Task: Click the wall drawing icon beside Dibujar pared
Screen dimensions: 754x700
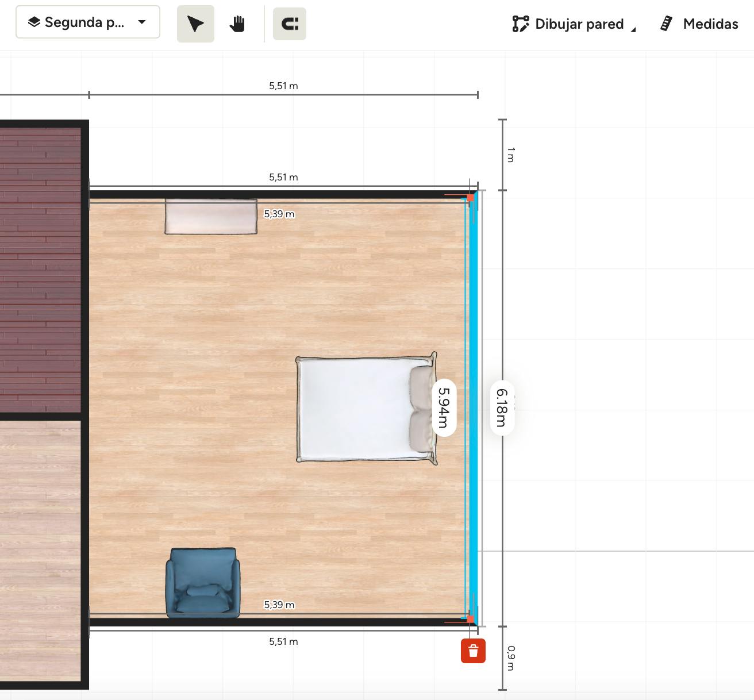Action: point(520,24)
